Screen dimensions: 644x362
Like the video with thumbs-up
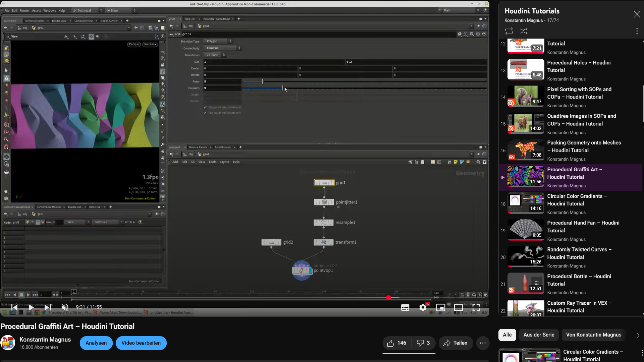396,343
